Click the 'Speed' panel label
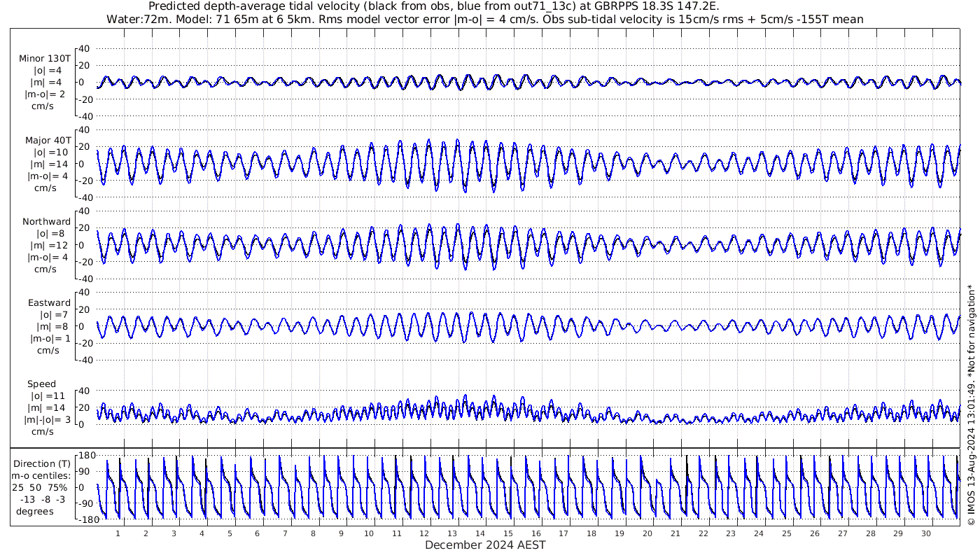This screenshot has width=980, height=560. point(41,384)
